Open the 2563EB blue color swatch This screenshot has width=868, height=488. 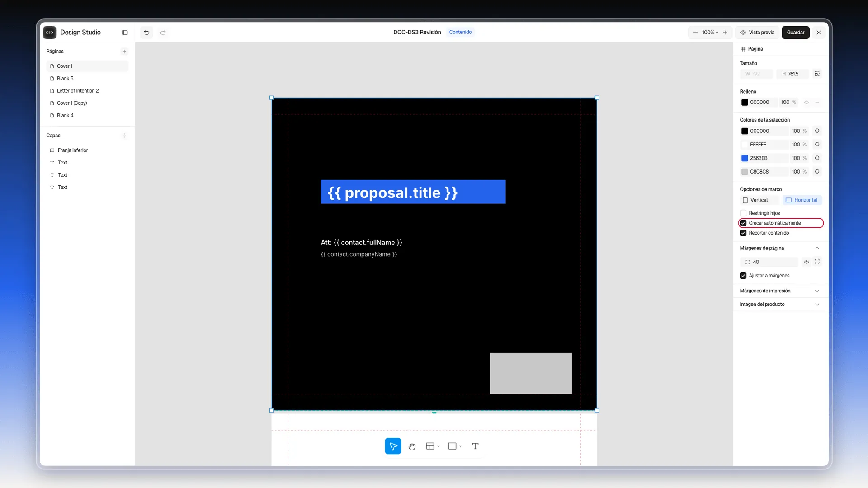(x=745, y=158)
